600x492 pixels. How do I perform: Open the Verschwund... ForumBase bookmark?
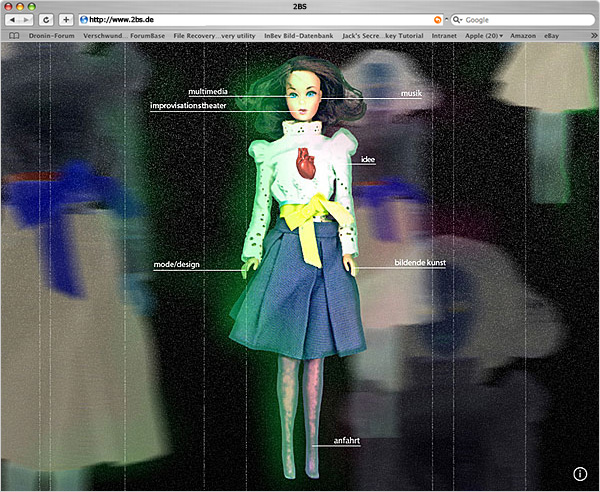pyautogui.click(x=124, y=36)
